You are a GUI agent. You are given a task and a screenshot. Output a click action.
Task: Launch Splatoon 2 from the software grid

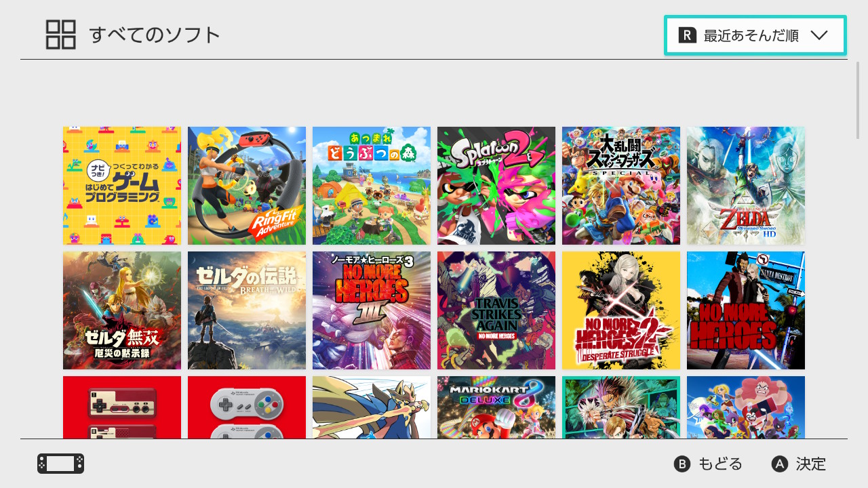[496, 186]
